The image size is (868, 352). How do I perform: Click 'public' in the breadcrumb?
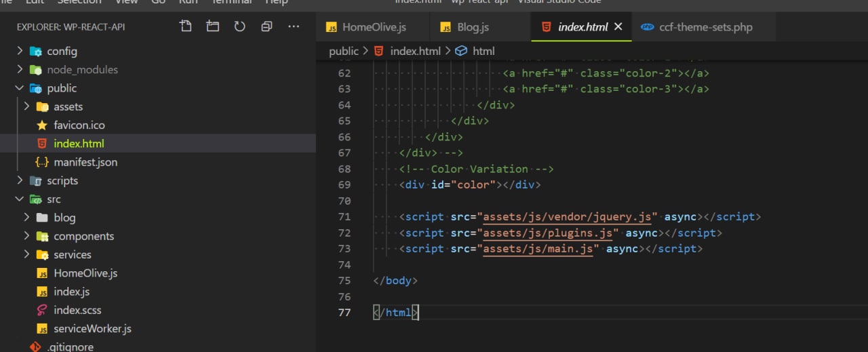point(344,51)
